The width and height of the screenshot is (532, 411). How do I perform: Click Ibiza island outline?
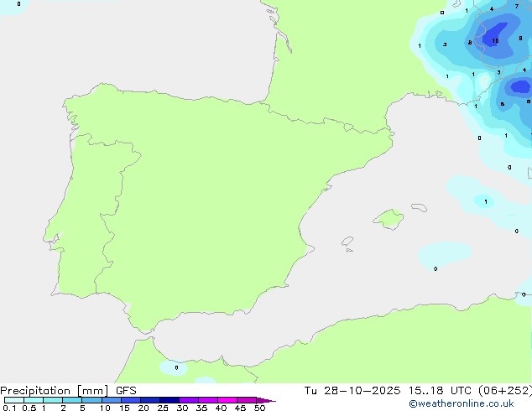tap(347, 242)
